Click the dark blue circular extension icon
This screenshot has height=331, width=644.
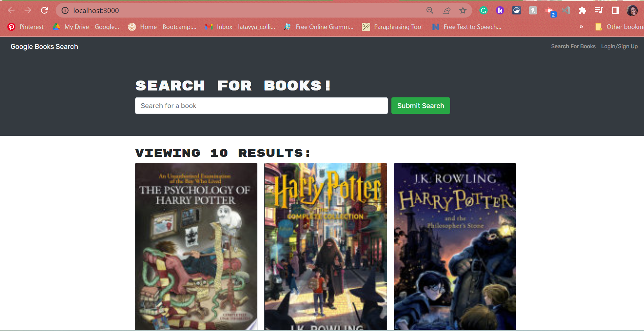[517, 10]
